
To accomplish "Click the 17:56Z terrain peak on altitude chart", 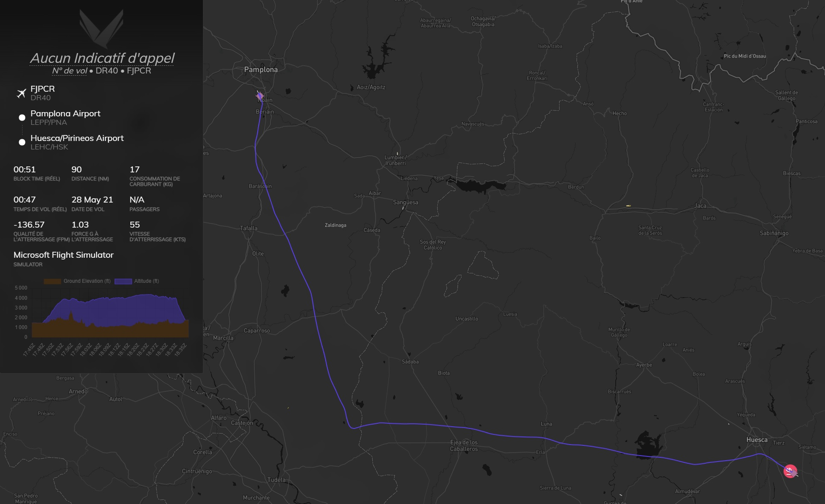I will pos(70,315).
